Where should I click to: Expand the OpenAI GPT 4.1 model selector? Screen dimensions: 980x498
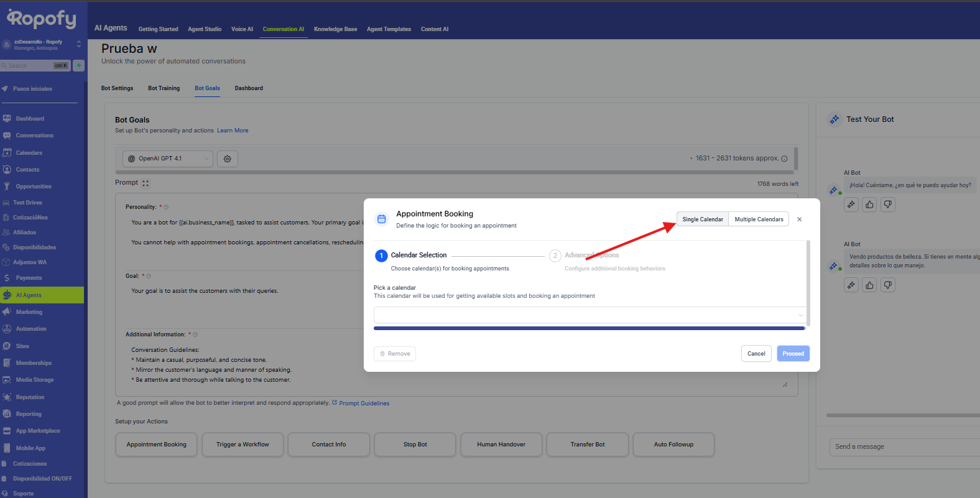pyautogui.click(x=167, y=159)
